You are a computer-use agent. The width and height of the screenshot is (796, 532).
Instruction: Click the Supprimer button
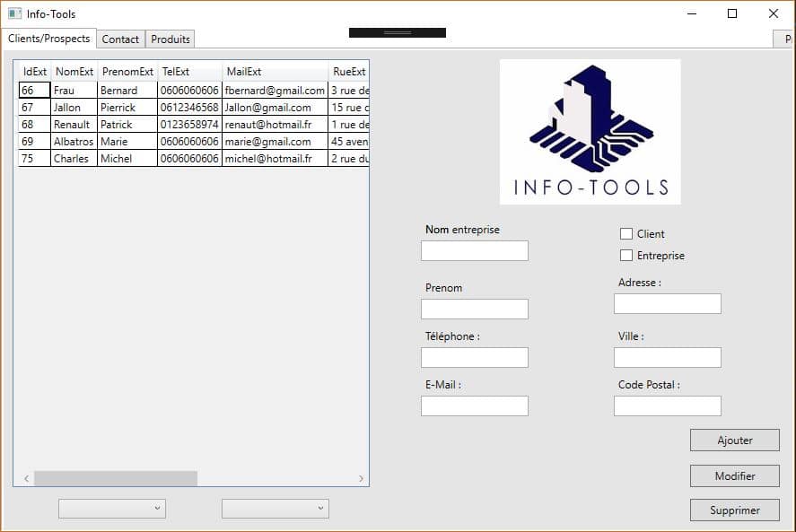coord(735,510)
